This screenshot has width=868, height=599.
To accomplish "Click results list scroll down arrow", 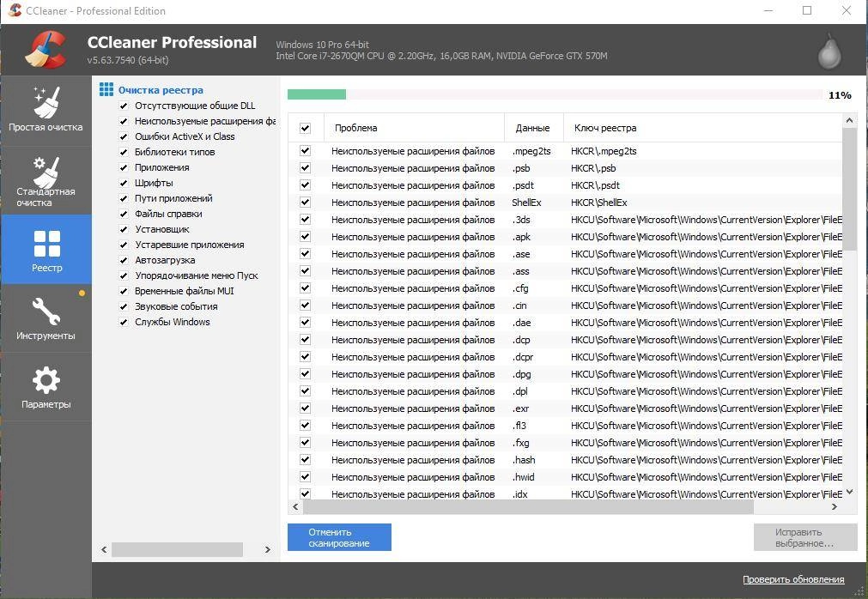I will (x=850, y=492).
